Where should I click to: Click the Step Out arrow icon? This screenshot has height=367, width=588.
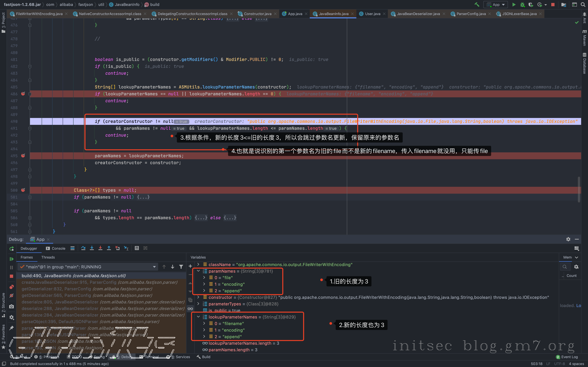tap(109, 248)
